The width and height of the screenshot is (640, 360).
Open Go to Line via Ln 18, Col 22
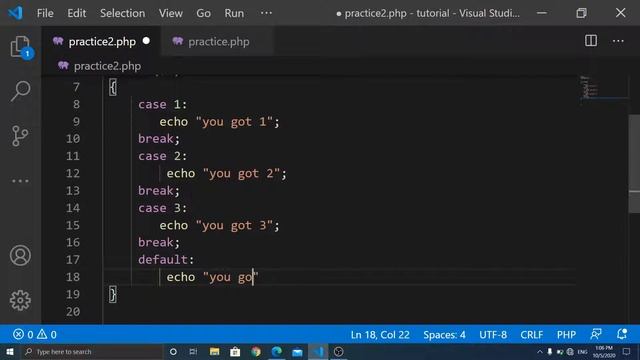coord(380,335)
